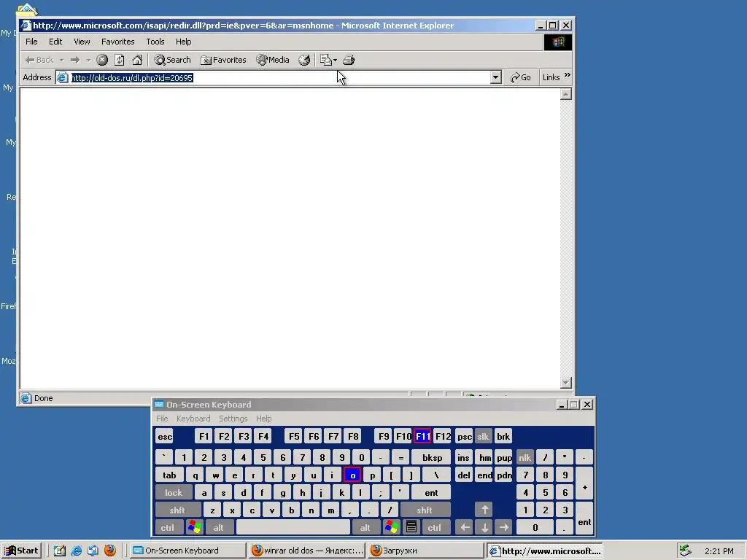Toggle the nlk num lock key
This screenshot has height=560, width=747.
click(525, 458)
